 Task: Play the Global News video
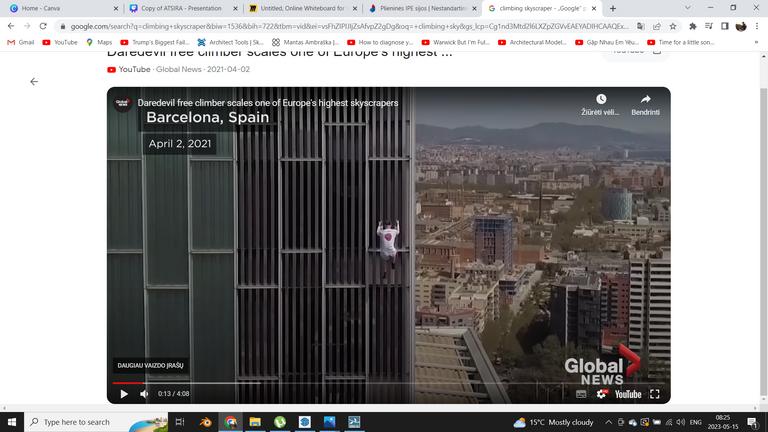tap(124, 394)
